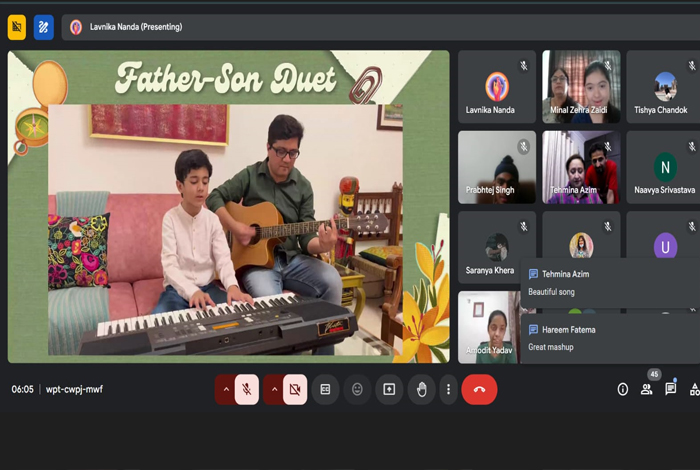The height and width of the screenshot is (470, 700).
Task: Click Lavnika Nanda presenter avatar in top bar
Action: coord(76,27)
